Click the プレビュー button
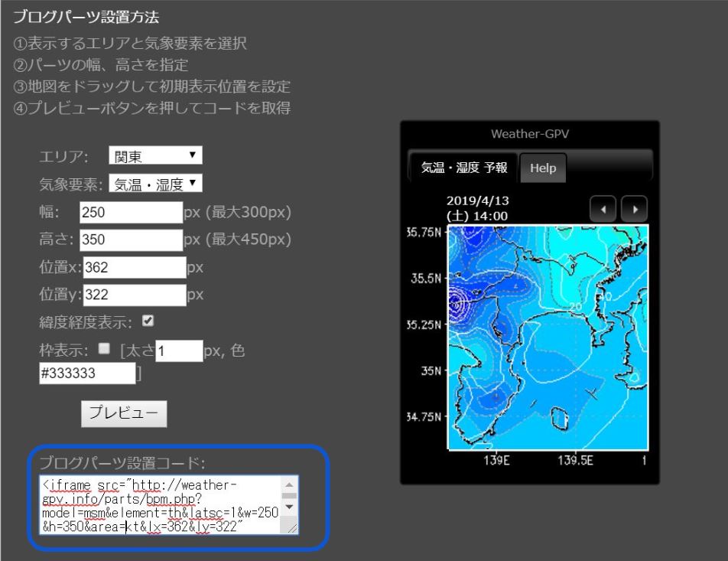The height and width of the screenshot is (561, 728). click(124, 413)
